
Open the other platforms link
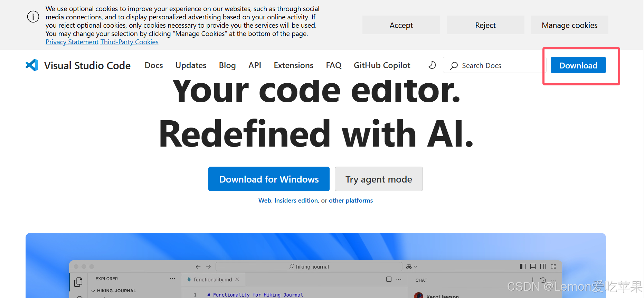click(x=351, y=201)
